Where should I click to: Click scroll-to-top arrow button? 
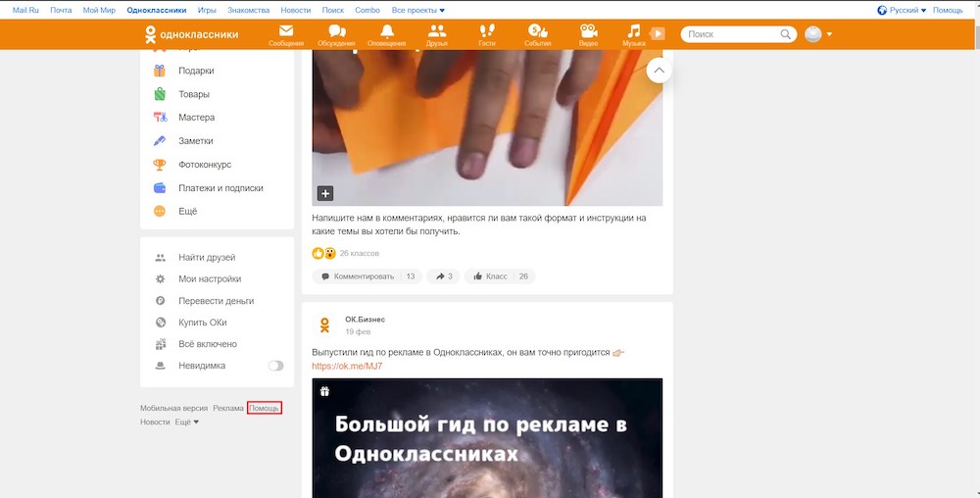pos(659,71)
